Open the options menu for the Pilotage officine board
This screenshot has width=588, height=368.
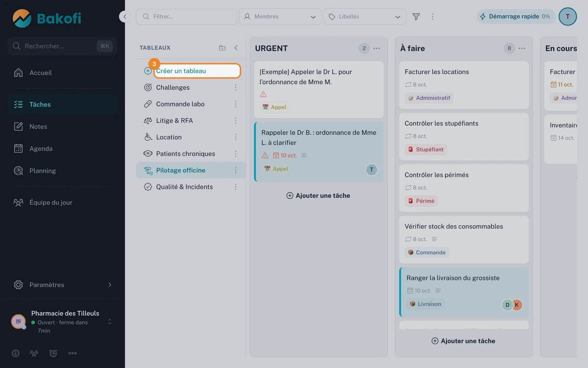tap(236, 170)
